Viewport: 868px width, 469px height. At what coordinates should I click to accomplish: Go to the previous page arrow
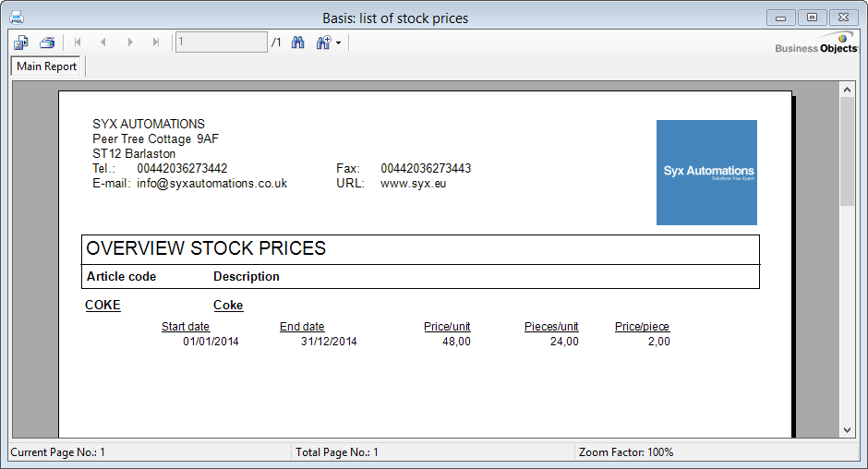click(103, 42)
